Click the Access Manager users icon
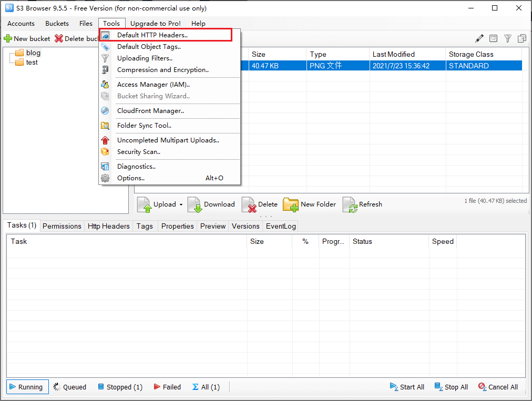The width and height of the screenshot is (532, 401). (105, 85)
